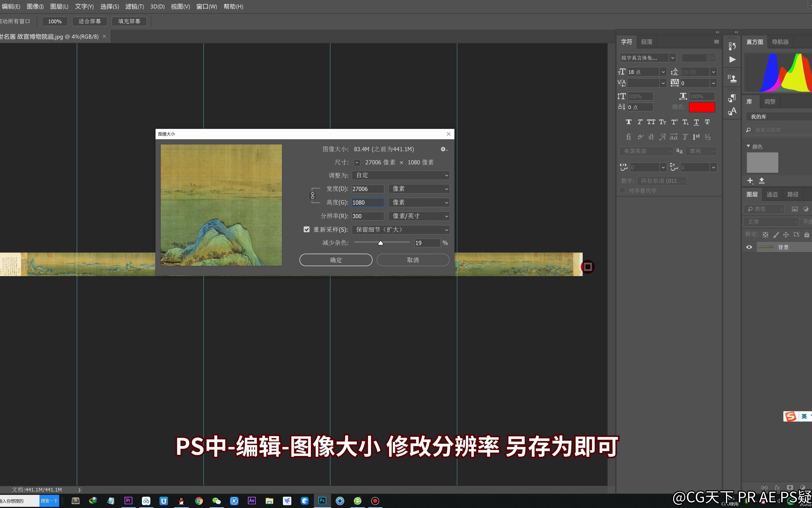Open WeChat from the taskbar
The height and width of the screenshot is (508, 812).
click(216, 501)
